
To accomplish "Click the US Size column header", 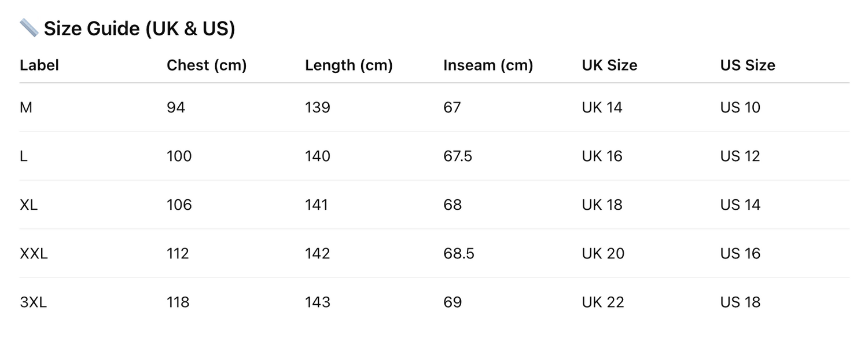I will click(747, 65).
